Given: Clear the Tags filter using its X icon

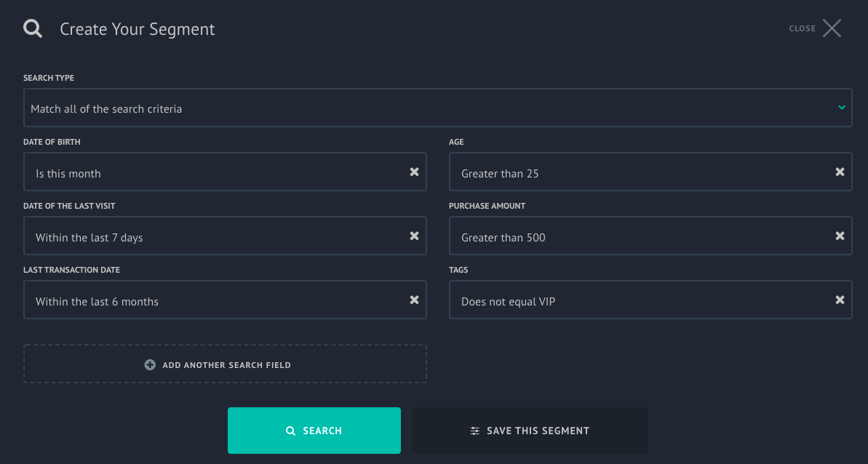Looking at the screenshot, I should tap(840, 300).
